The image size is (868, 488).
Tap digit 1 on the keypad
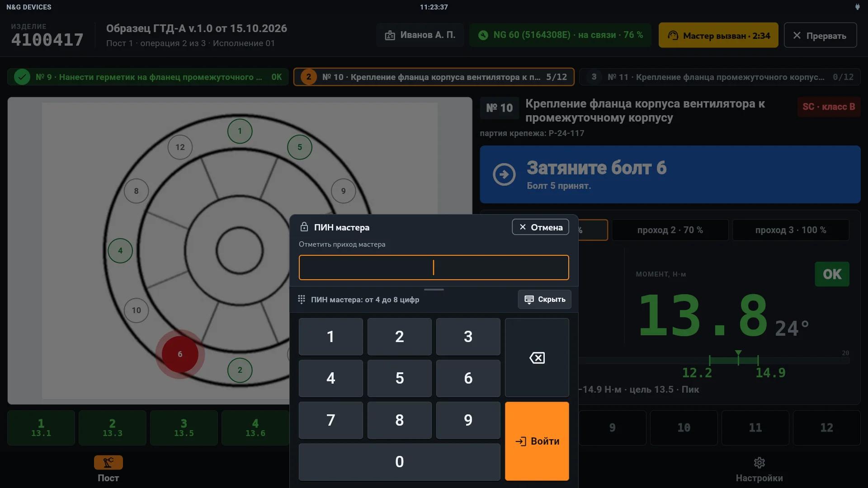click(x=330, y=337)
